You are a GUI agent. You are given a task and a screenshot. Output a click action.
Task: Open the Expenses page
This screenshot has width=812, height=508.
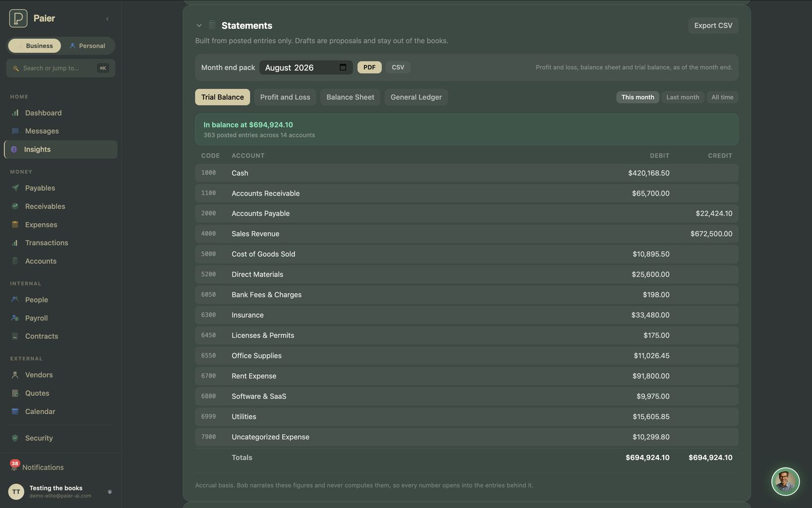point(61,225)
